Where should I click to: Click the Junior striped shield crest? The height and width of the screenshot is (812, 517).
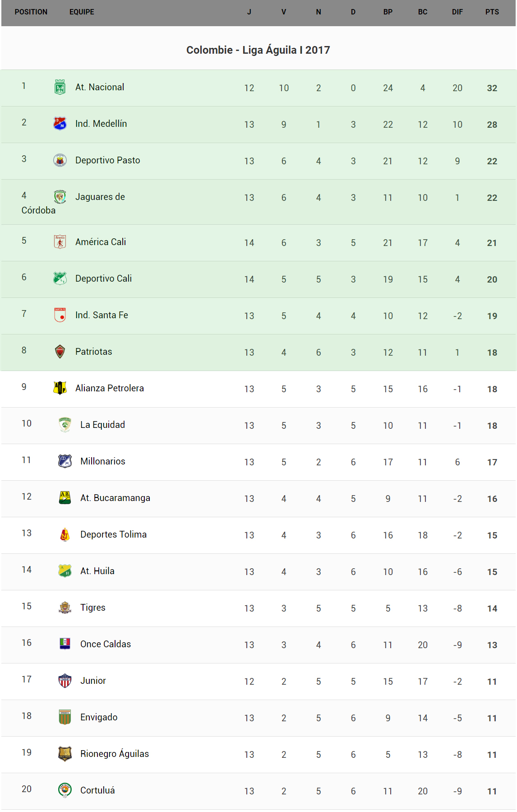(65, 681)
